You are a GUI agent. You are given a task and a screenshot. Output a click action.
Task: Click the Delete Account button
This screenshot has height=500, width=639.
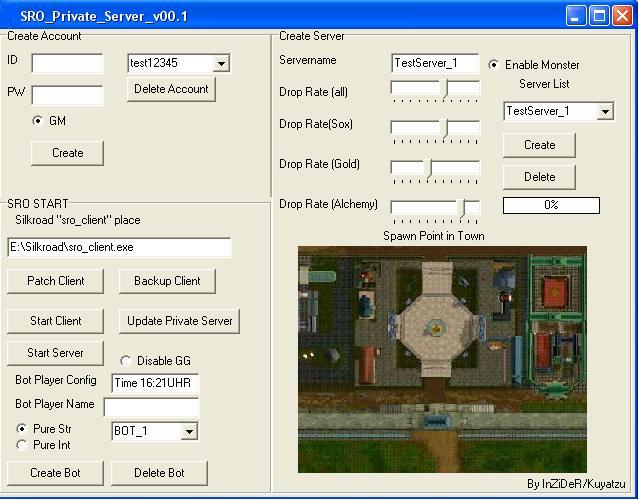(x=174, y=89)
